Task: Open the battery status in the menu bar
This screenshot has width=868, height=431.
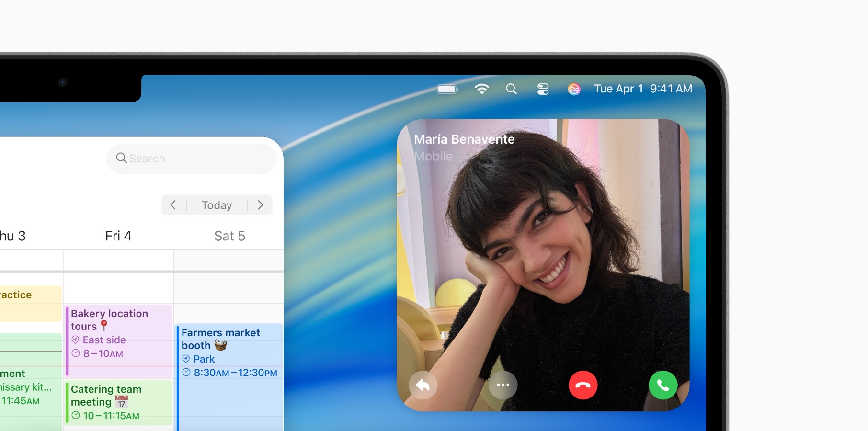Action: click(x=448, y=89)
